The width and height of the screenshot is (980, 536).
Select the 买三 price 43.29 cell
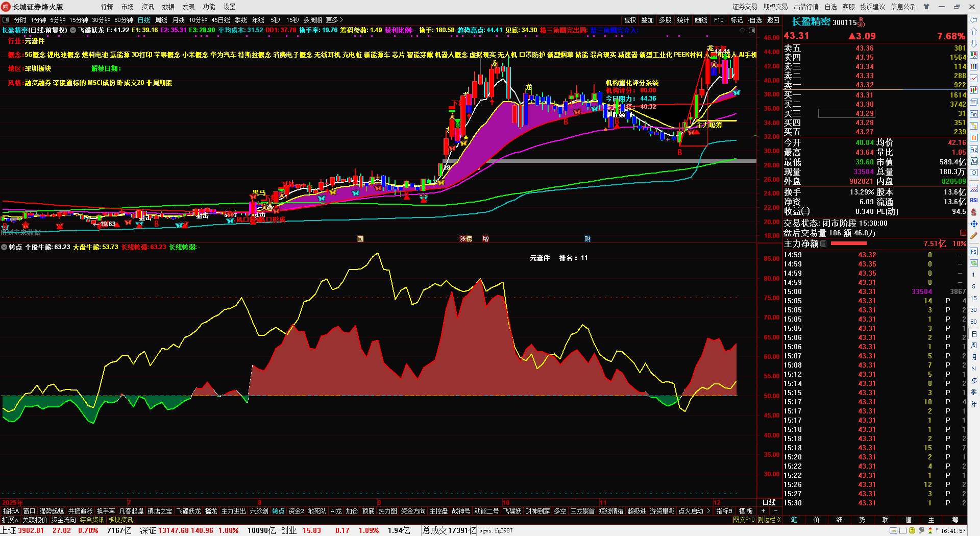click(846, 114)
